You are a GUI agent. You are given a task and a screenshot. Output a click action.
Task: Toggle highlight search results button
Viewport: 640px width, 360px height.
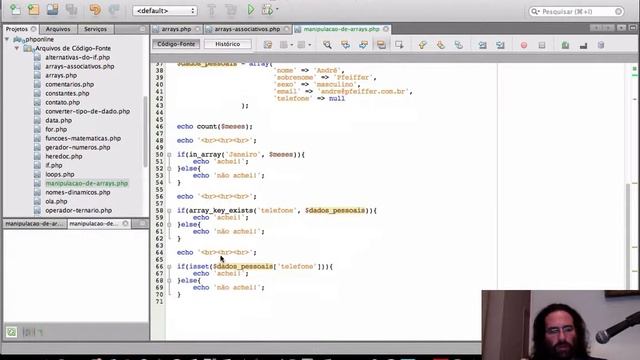[381, 44]
